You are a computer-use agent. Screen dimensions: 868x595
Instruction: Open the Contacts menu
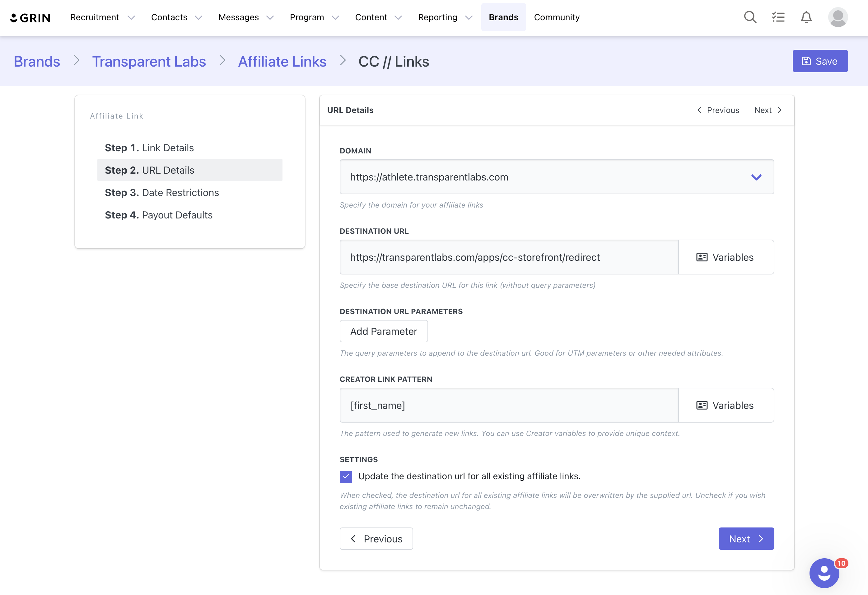coord(169,17)
